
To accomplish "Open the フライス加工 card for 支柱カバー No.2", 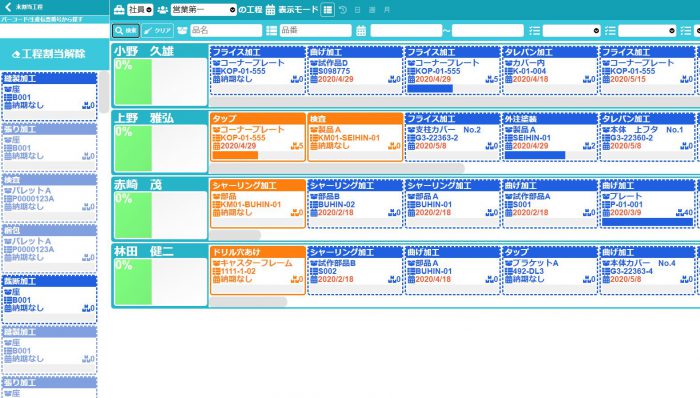I will [452, 137].
